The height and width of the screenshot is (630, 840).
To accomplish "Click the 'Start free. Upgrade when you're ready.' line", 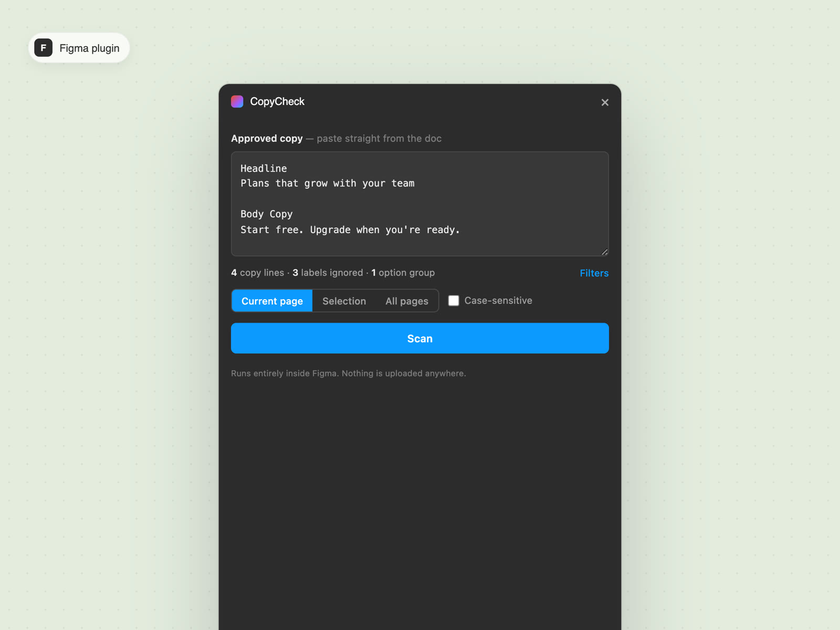I will pyautogui.click(x=350, y=229).
